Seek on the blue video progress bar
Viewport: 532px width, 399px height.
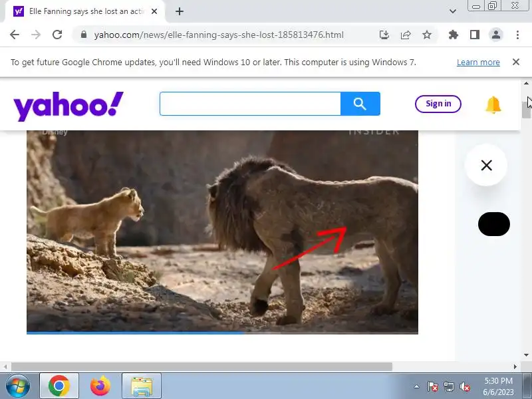tap(222, 333)
